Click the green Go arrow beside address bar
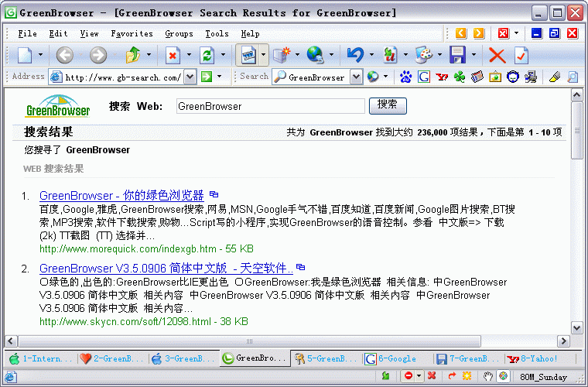 click(207, 77)
